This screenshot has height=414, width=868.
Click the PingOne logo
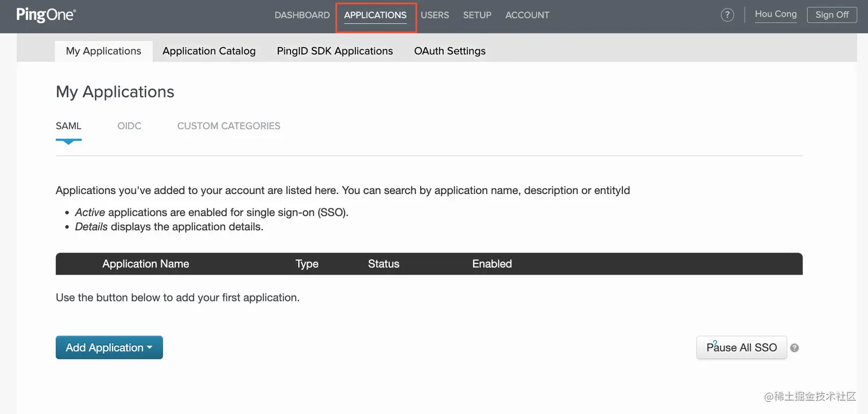[x=46, y=15]
